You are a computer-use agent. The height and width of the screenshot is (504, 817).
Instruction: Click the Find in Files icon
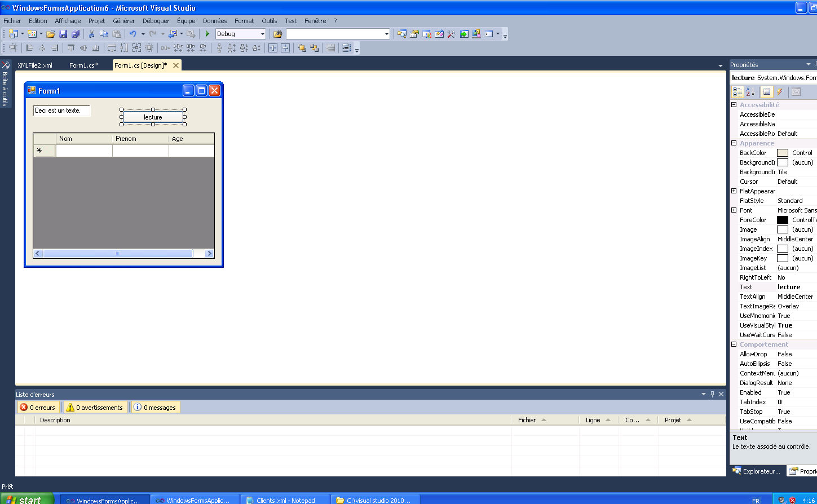pos(277,34)
